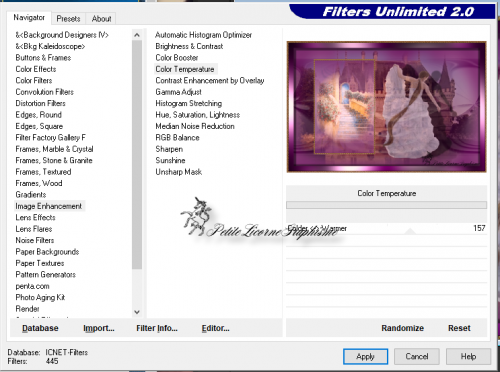Pick Frames, Wood category
The height and width of the screenshot is (372, 500).
(39, 183)
